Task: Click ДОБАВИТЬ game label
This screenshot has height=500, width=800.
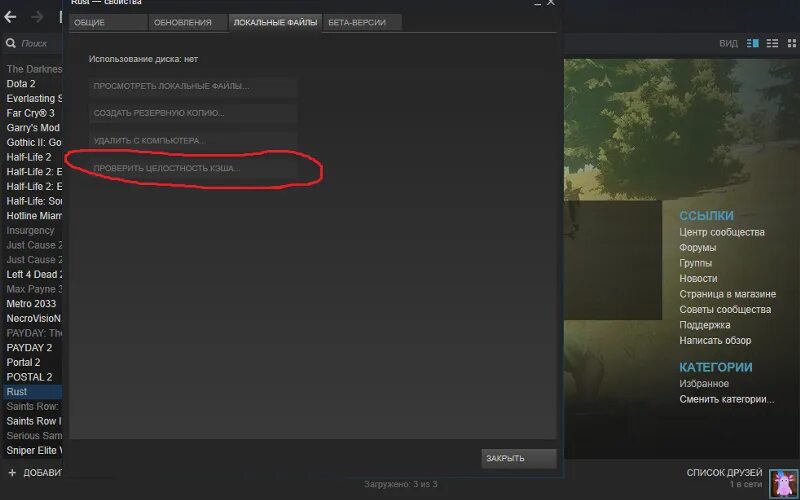Action: [42, 473]
